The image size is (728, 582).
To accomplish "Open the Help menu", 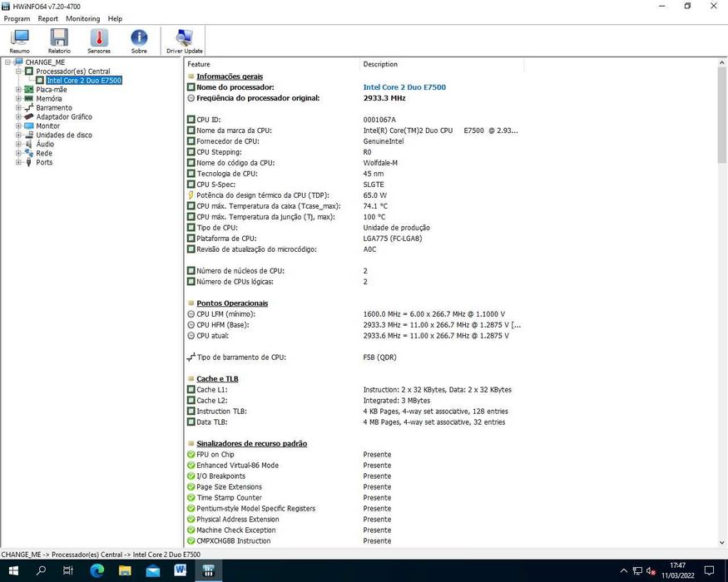I will click(115, 18).
